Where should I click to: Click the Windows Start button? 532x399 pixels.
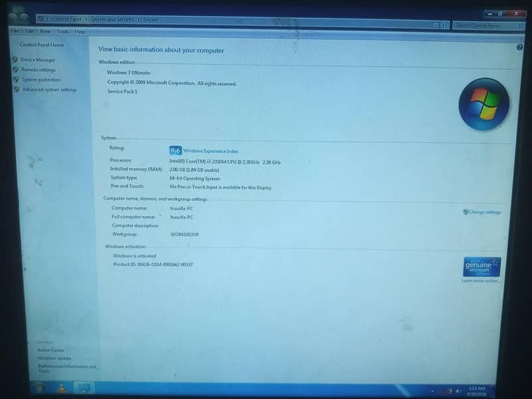click(39, 387)
